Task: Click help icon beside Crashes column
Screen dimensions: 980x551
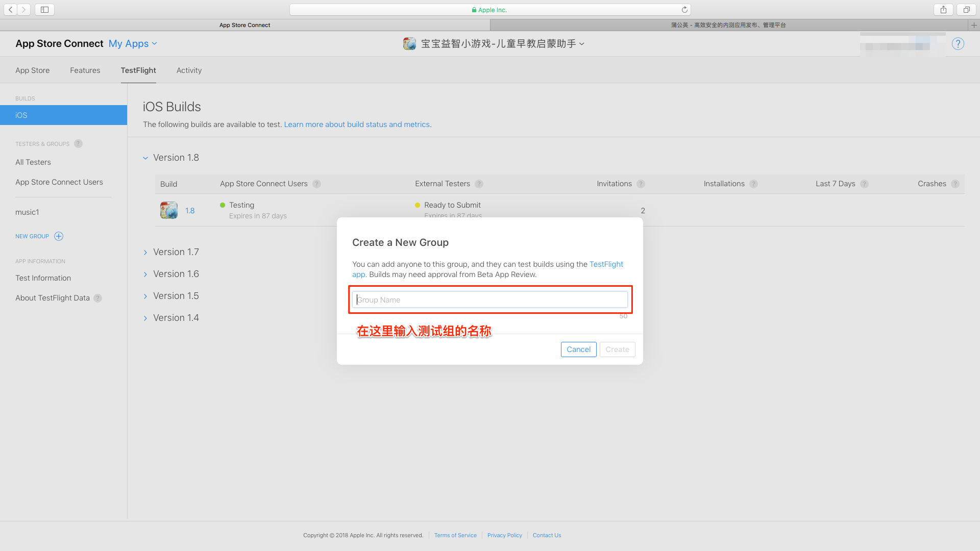Action: (955, 184)
